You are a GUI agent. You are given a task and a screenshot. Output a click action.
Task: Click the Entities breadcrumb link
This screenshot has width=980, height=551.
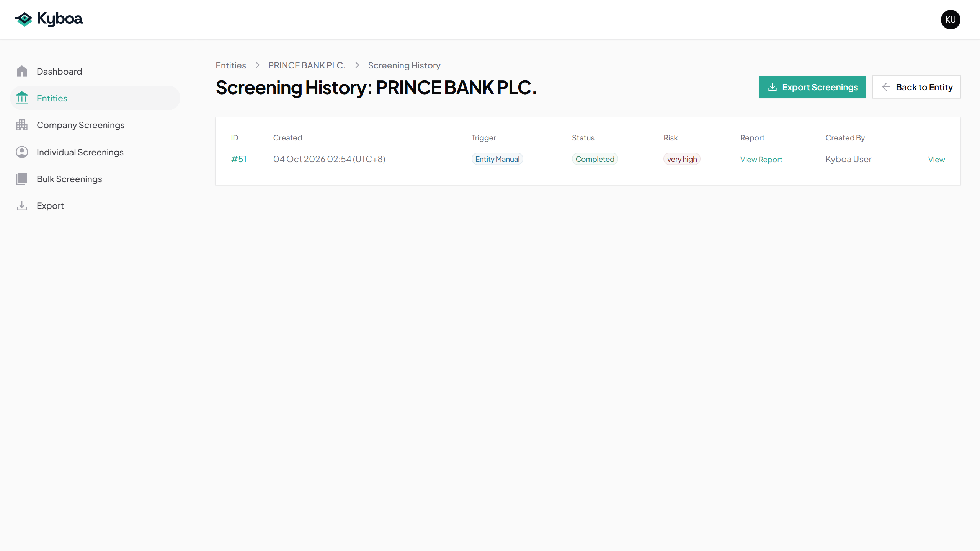[231, 65]
